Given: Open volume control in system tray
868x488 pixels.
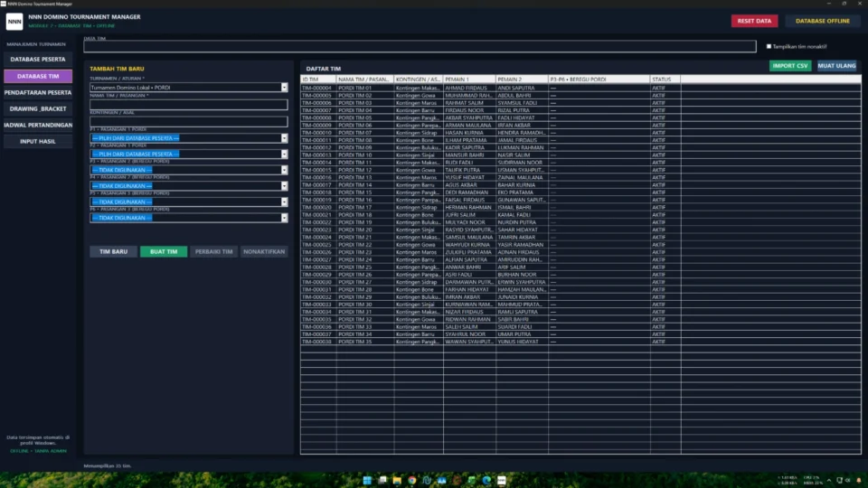Looking at the screenshot, I should click(x=847, y=480).
